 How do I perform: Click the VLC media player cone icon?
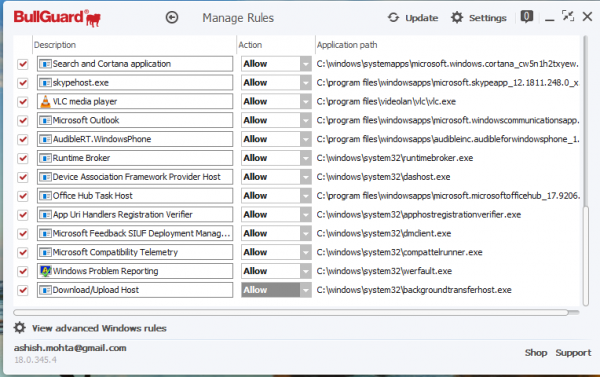[46, 101]
